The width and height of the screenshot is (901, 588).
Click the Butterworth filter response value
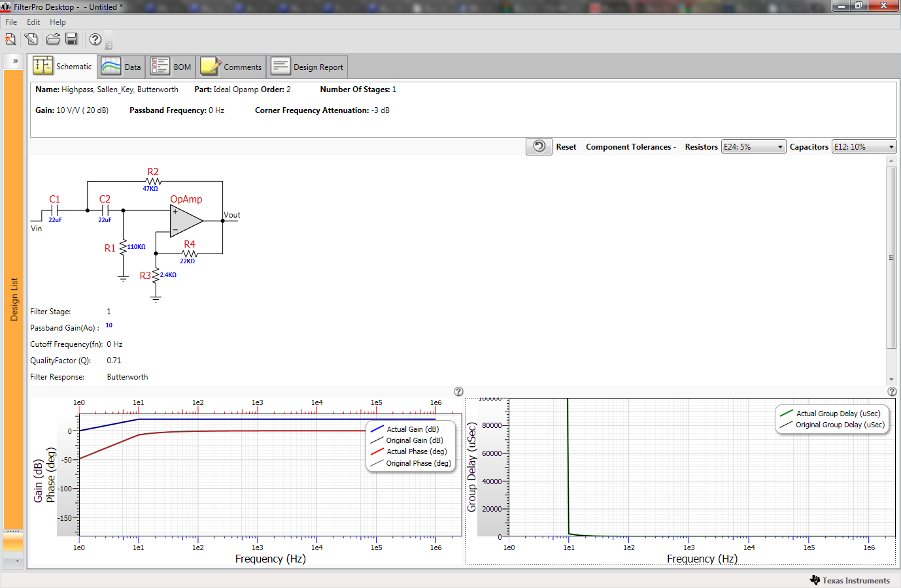click(x=127, y=377)
